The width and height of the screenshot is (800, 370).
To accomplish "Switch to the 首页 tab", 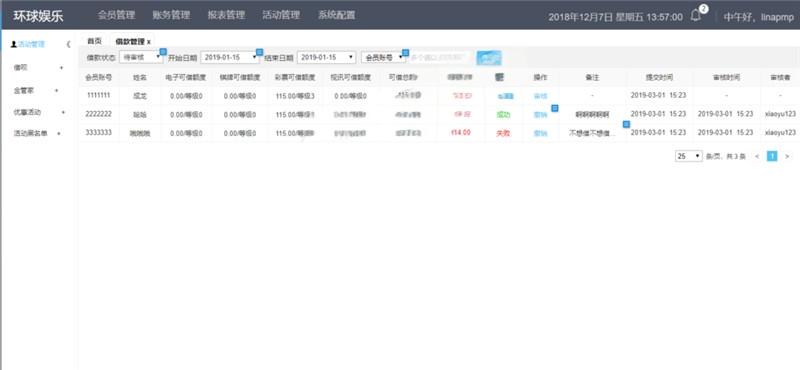I will click(x=94, y=41).
